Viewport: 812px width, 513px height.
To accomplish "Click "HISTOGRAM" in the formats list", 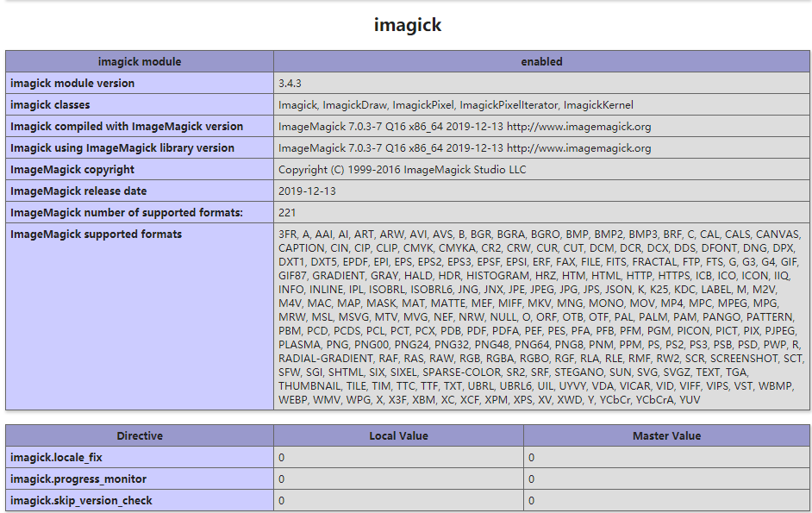I will pos(497,276).
